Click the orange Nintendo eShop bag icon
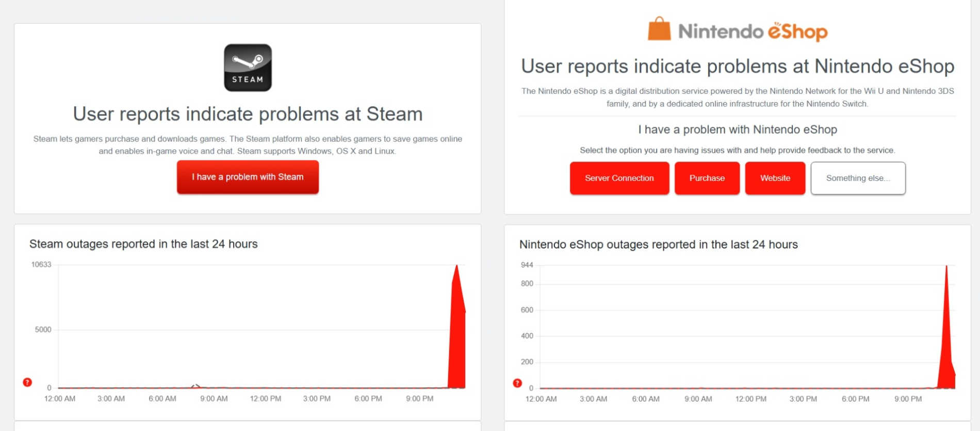 point(659,29)
